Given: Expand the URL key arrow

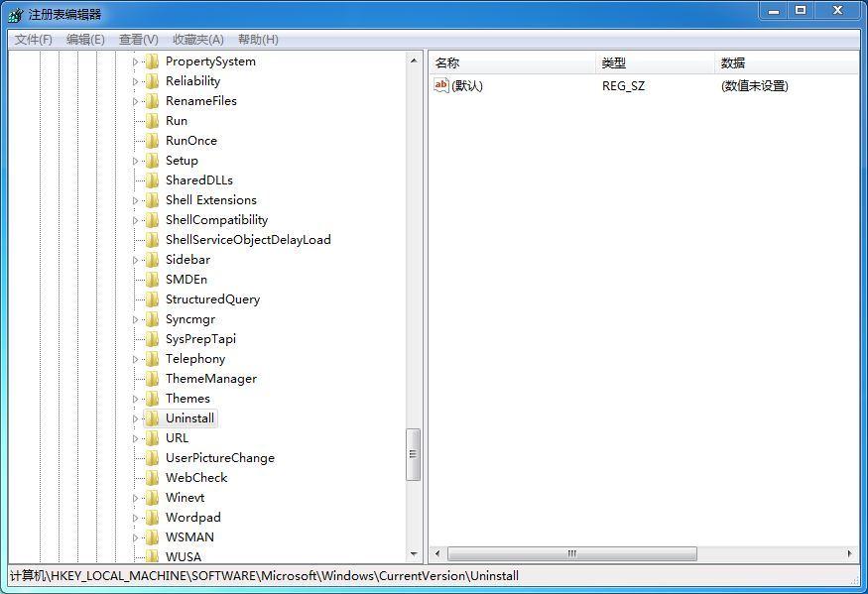Looking at the screenshot, I should point(136,439).
